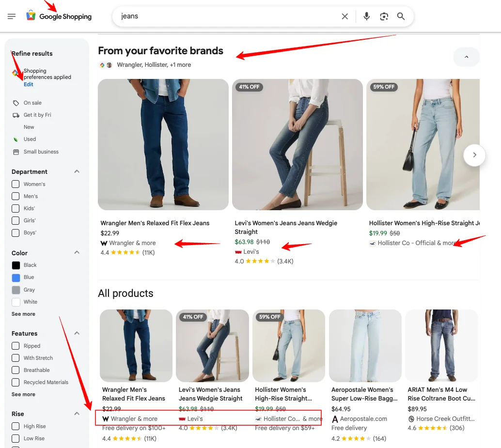Filter by New condition
501x448 pixels.
coord(29,127)
